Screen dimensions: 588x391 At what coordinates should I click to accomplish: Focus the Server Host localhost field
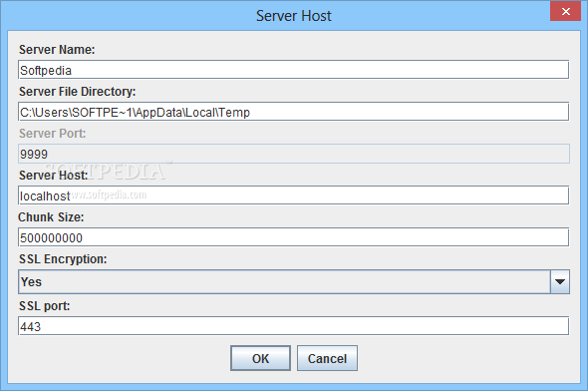293,195
